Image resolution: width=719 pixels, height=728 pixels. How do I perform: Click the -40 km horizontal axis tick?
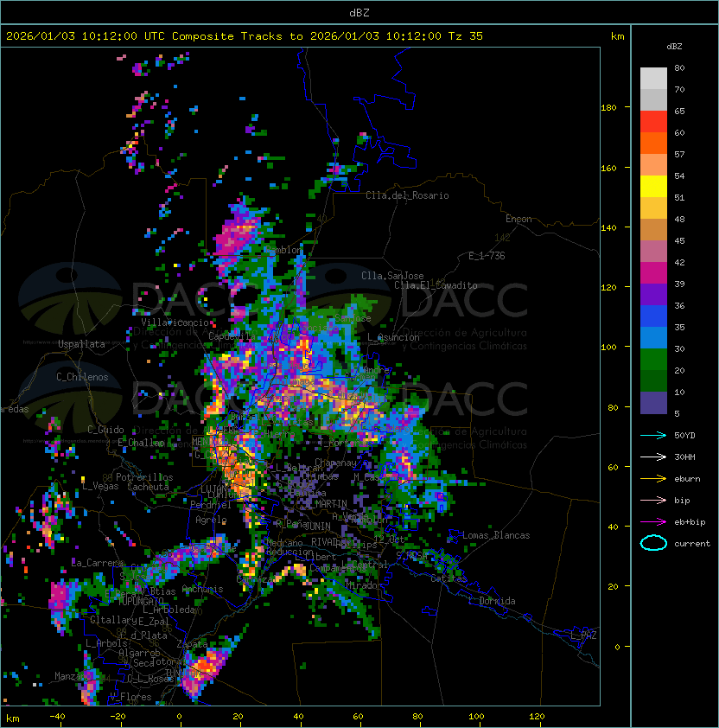58,717
